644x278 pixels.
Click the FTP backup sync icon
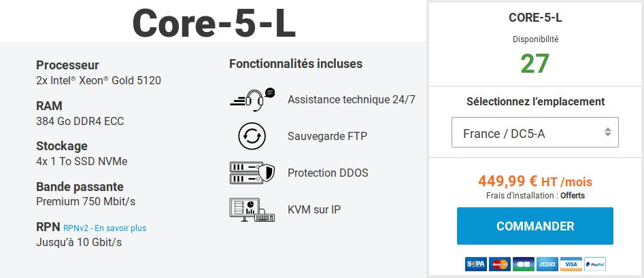point(252,135)
